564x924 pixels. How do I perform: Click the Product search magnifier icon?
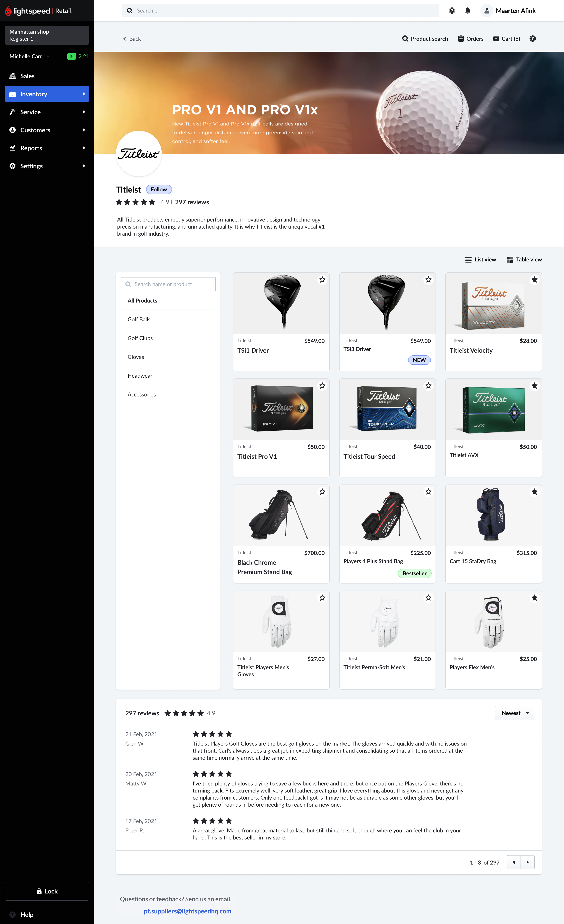(405, 39)
